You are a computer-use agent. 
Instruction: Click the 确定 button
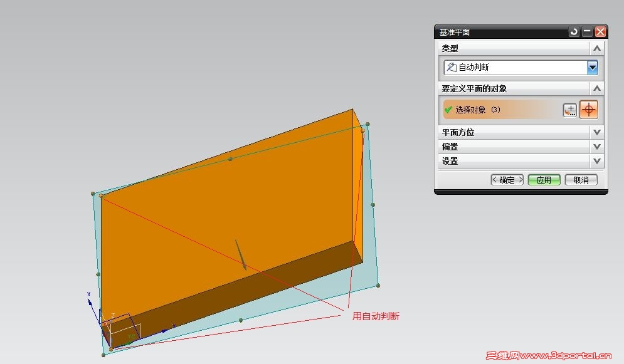tap(507, 180)
